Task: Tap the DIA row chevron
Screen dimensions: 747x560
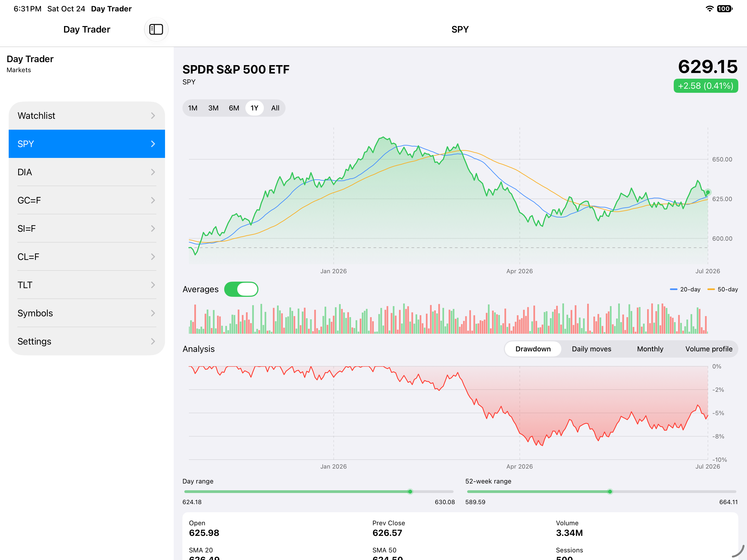Action: [153, 172]
